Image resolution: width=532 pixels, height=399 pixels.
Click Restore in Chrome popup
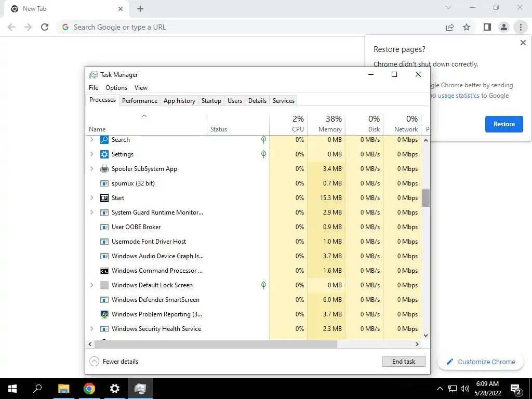(504, 124)
